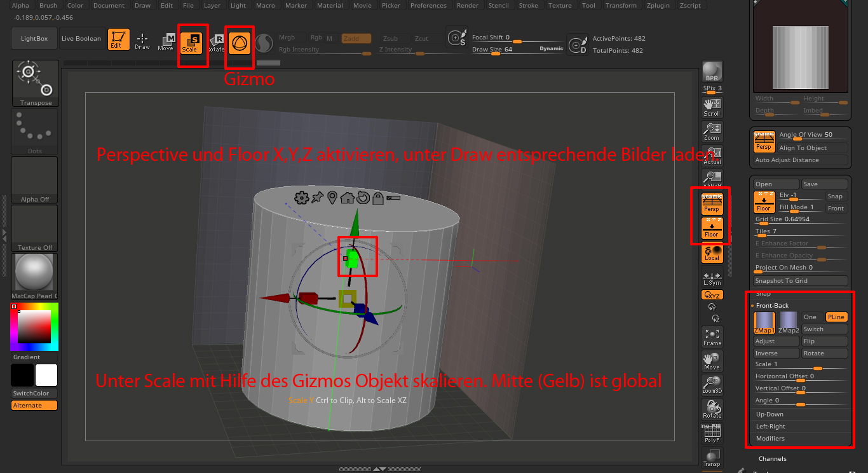
Task: Expand the Up-Down section
Action: (770, 415)
